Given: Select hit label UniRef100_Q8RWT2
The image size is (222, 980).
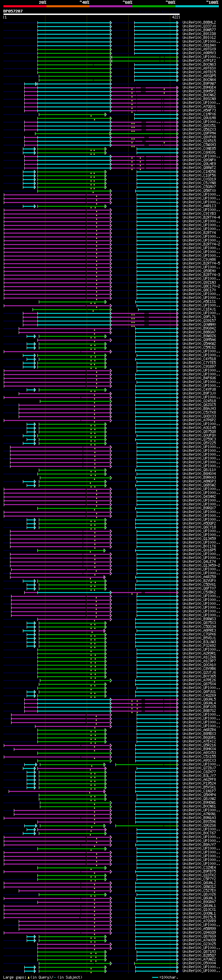Looking at the screenshot, I should coord(199,168).
